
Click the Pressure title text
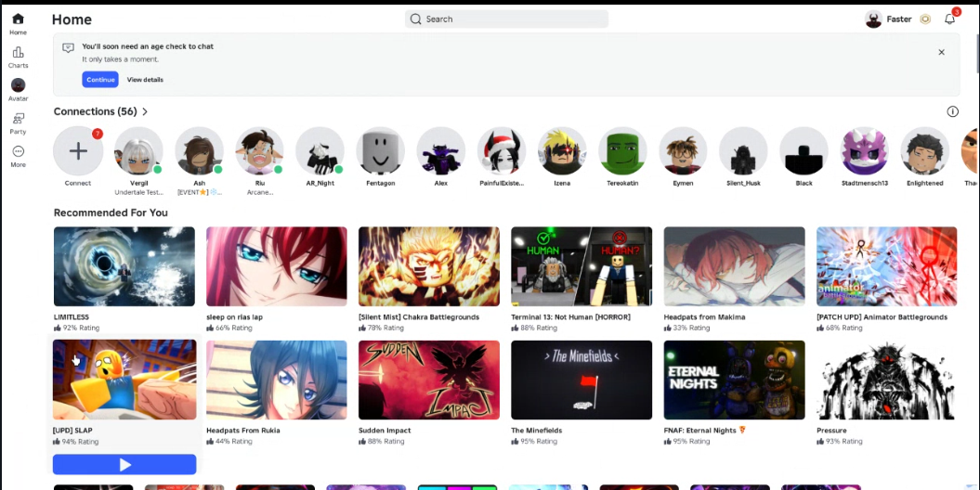click(x=831, y=431)
